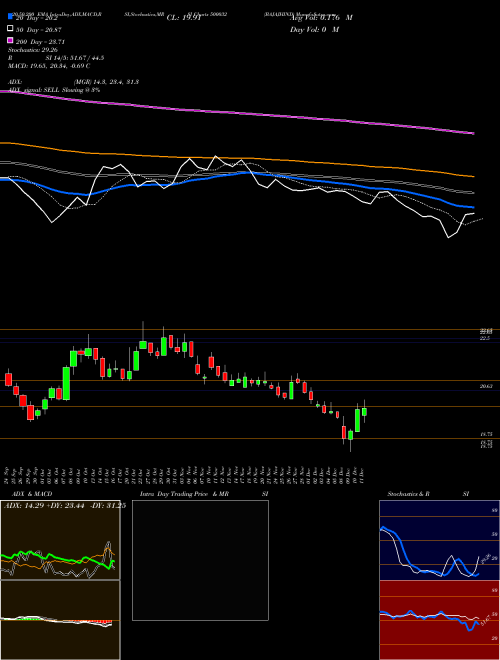Select the '200 Day = 23.71' label
The height and width of the screenshot is (660, 500).
[x=40, y=42]
